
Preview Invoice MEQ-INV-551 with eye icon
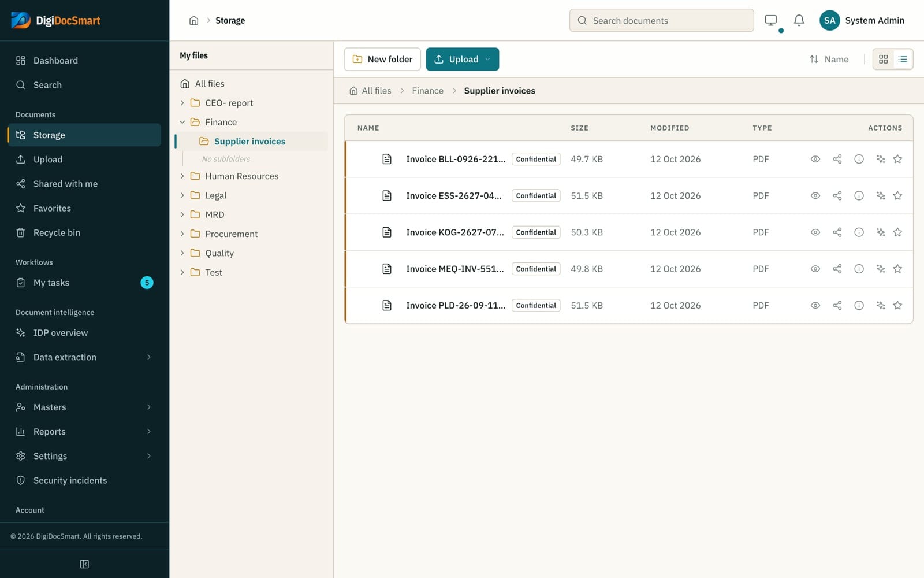[x=815, y=269]
